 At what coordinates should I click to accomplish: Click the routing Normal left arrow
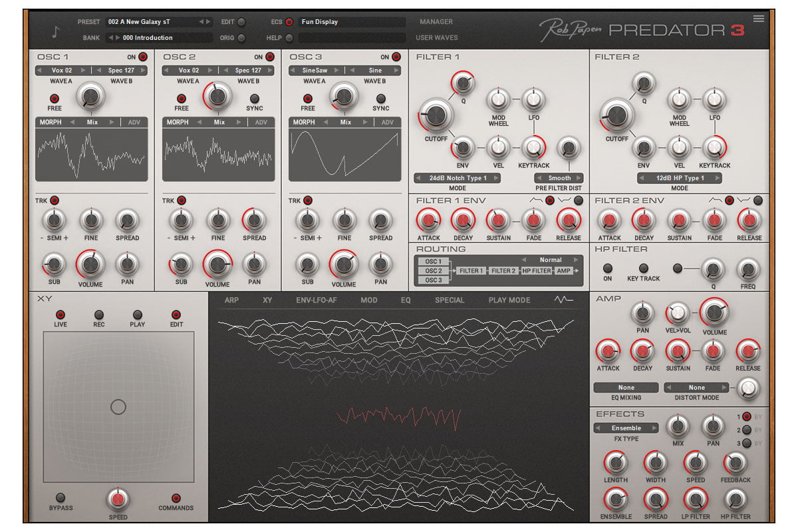click(x=523, y=260)
